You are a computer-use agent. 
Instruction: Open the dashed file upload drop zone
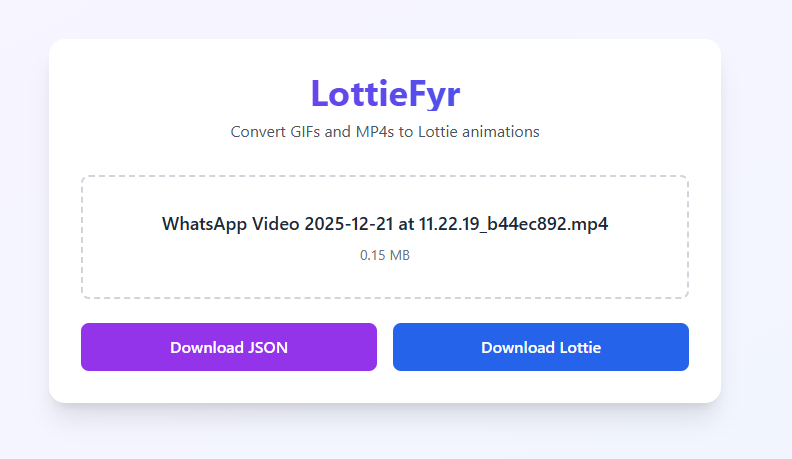tap(385, 237)
